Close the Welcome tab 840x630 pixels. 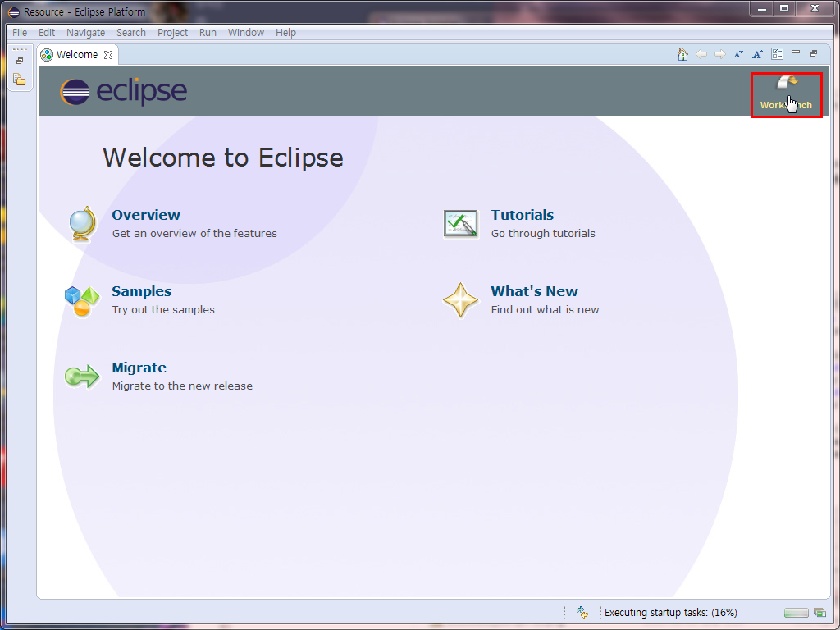[108, 55]
